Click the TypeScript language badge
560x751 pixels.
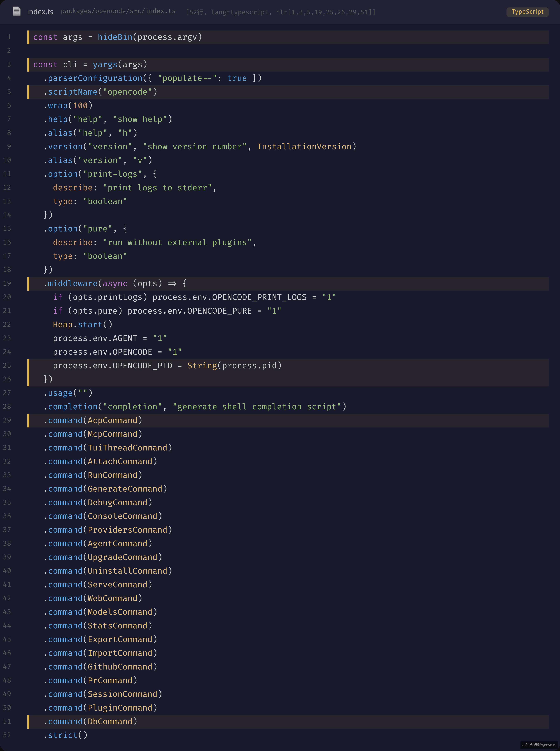tap(527, 12)
